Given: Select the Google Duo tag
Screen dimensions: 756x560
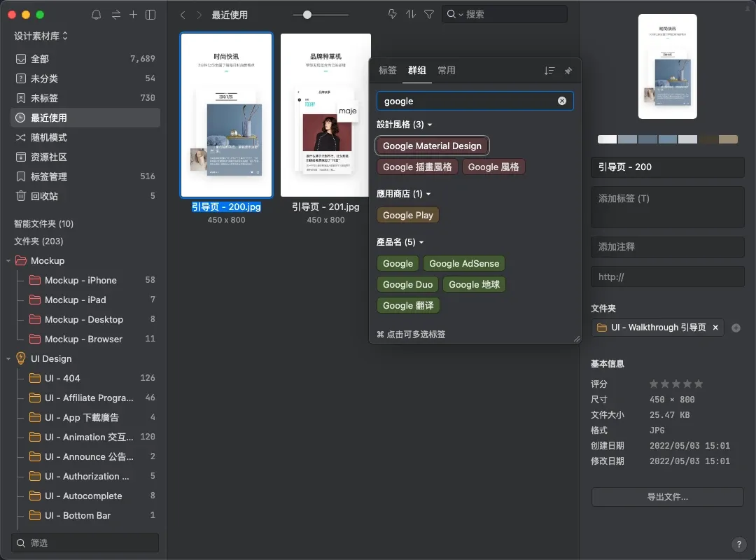Looking at the screenshot, I should pyautogui.click(x=407, y=285).
